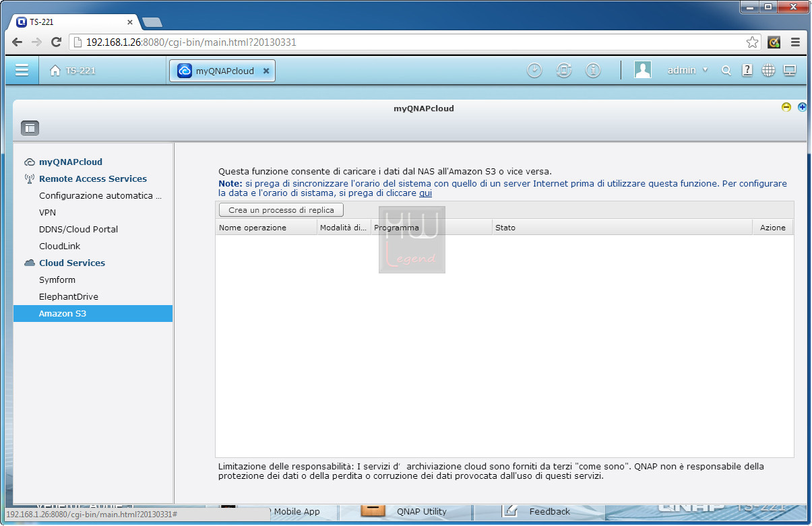Image resolution: width=812 pixels, height=526 pixels.
Task: Open the language globe icon
Action: pos(768,70)
